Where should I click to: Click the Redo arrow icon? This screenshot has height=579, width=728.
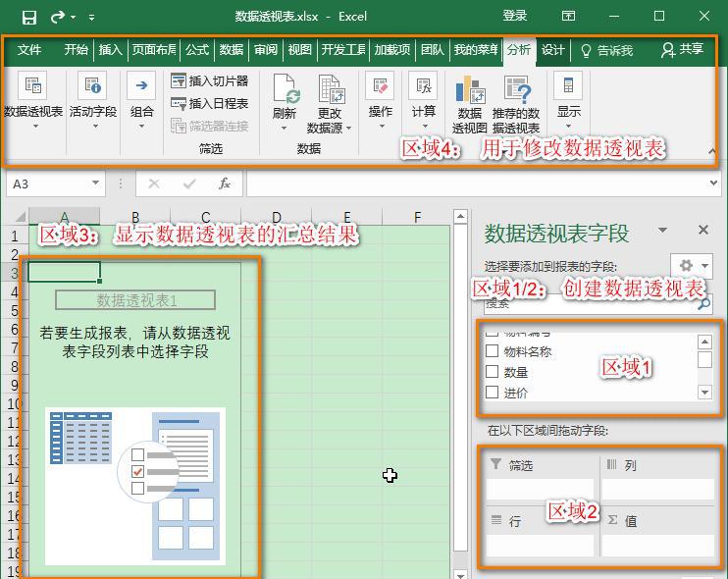click(x=58, y=18)
